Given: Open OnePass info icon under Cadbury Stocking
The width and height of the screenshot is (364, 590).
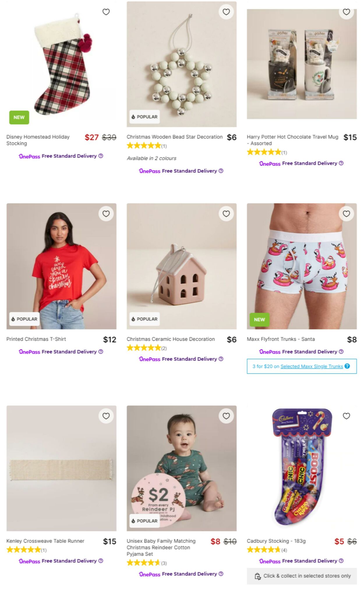Looking at the screenshot, I should 341,561.
